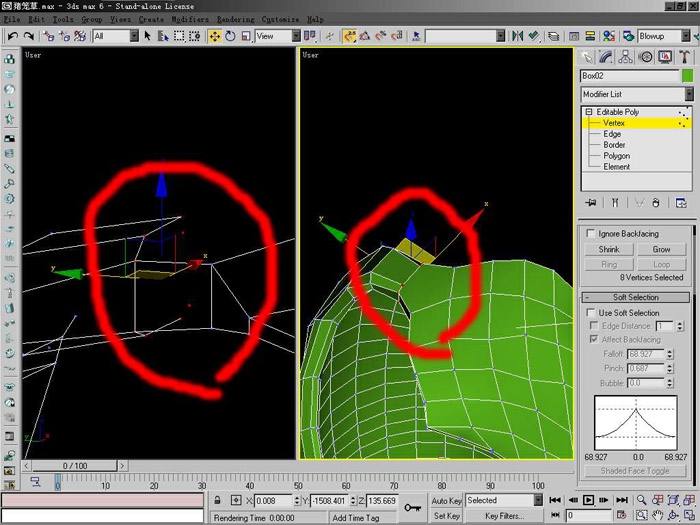Viewport: 700px width, 525px height.
Task: Open the Tools menu
Action: coord(62,19)
